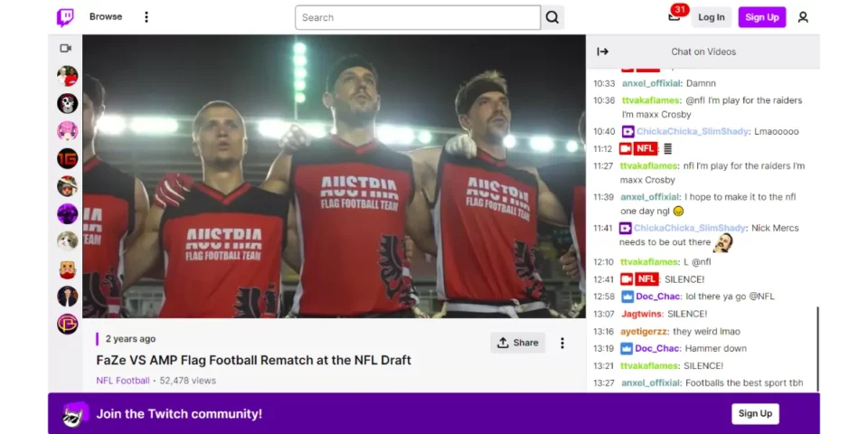Click the Sign Up button in header

(x=761, y=17)
